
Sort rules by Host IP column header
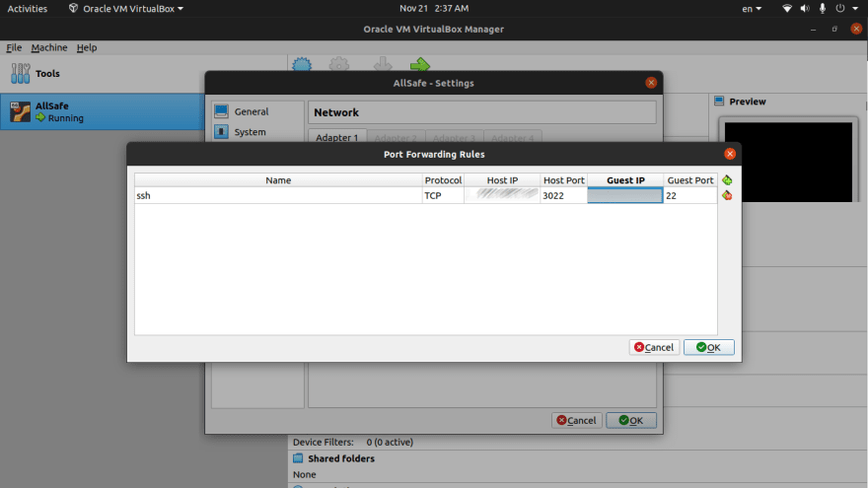(x=502, y=180)
